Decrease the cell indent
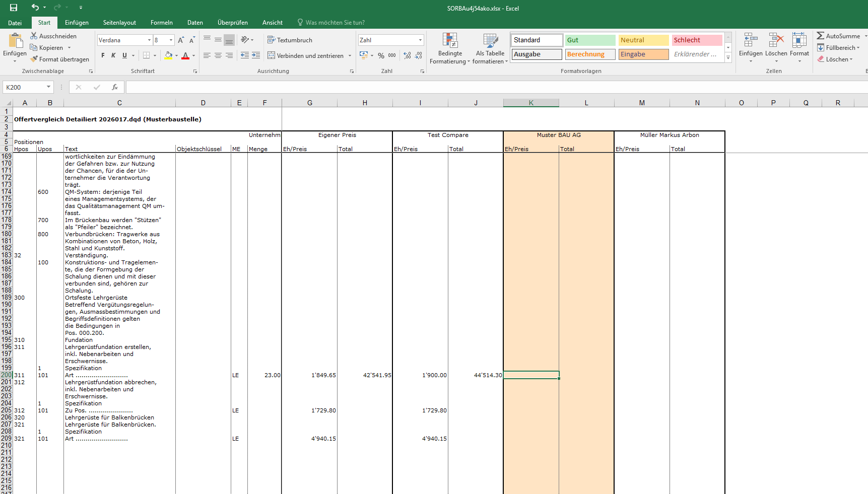Image resolution: width=868 pixels, height=494 pixels. click(x=245, y=55)
